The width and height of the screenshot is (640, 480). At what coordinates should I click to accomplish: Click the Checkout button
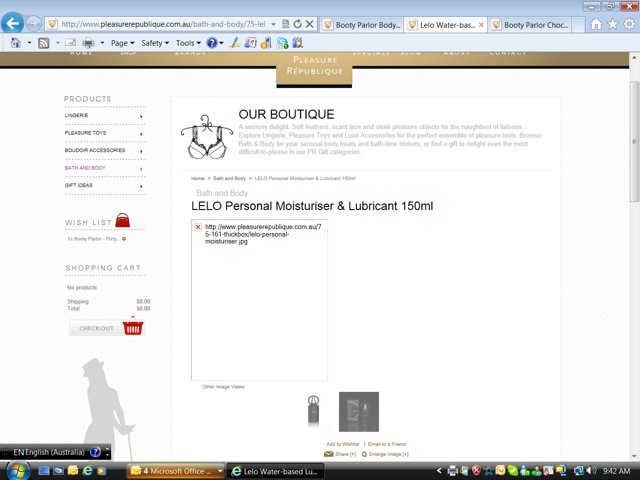[x=96, y=328]
